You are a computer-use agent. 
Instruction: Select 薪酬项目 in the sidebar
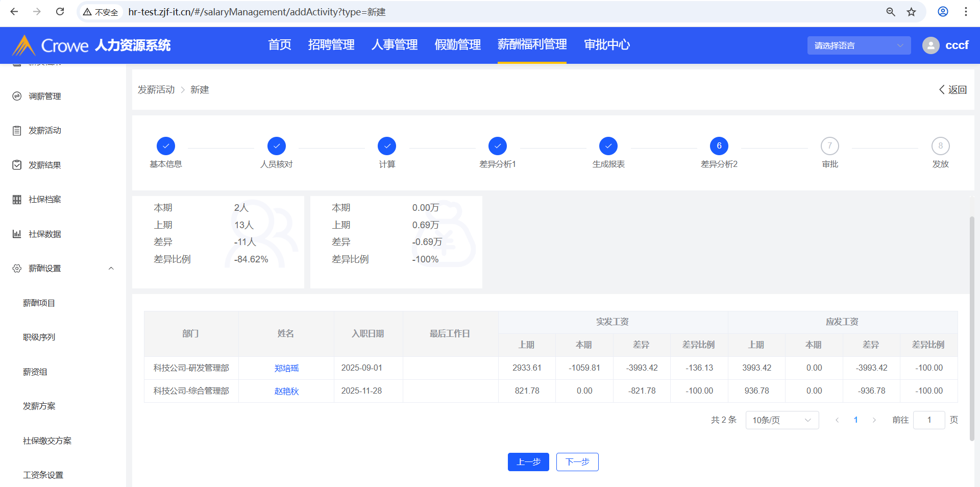pyautogui.click(x=39, y=303)
